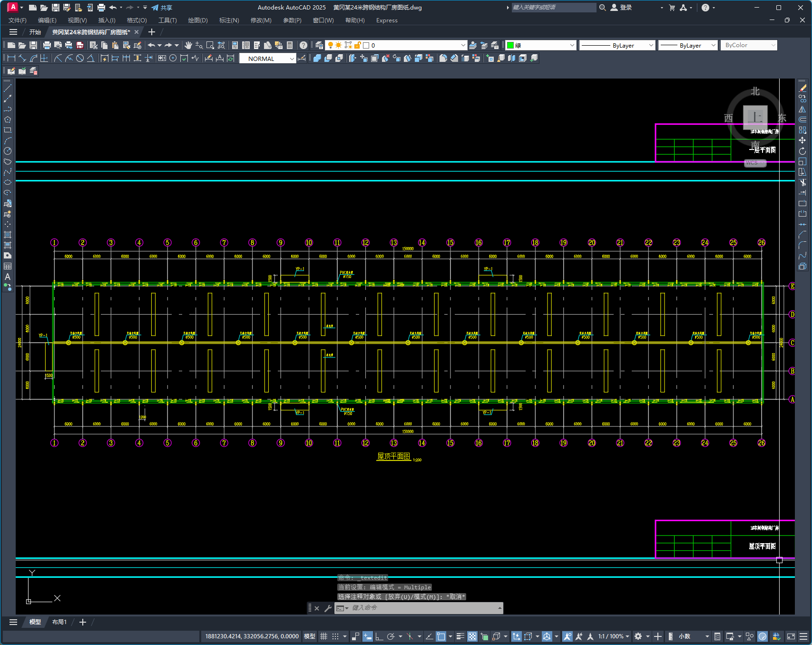
Task: Select the Line draw tool
Action: 8,88
